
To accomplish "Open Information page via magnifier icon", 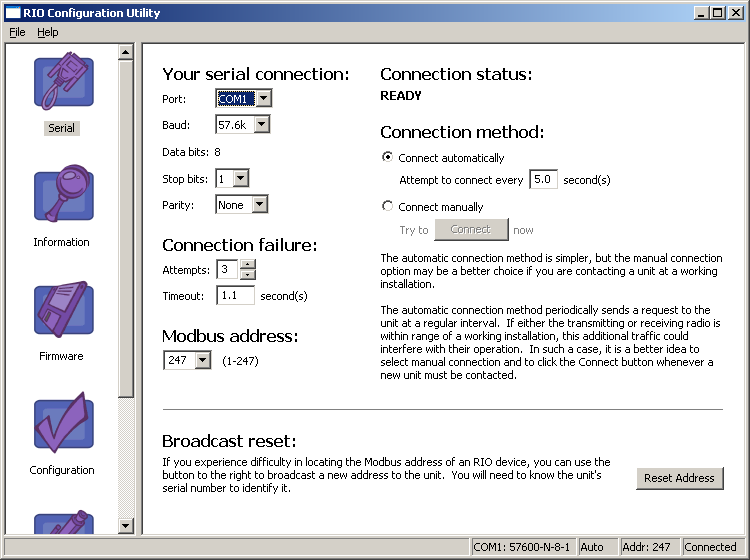I will [x=64, y=194].
